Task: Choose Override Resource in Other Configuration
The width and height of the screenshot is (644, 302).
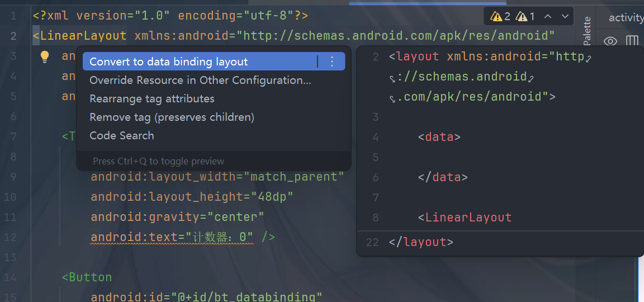Action: [x=200, y=80]
